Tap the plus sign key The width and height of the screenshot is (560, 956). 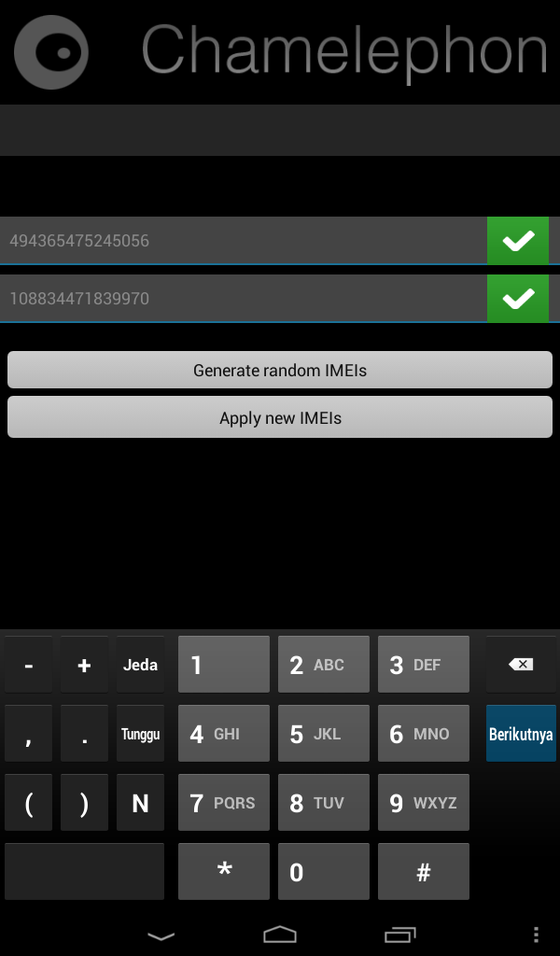point(84,665)
